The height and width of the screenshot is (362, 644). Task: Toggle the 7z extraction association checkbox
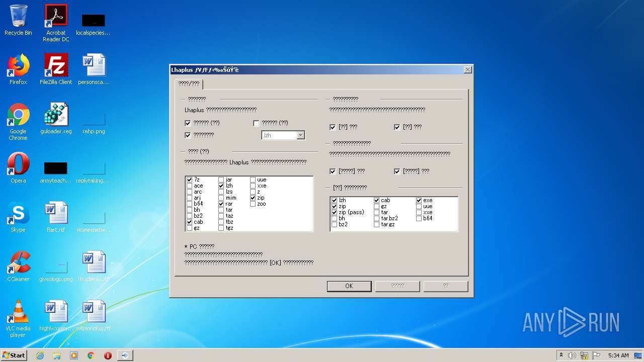[x=189, y=179]
